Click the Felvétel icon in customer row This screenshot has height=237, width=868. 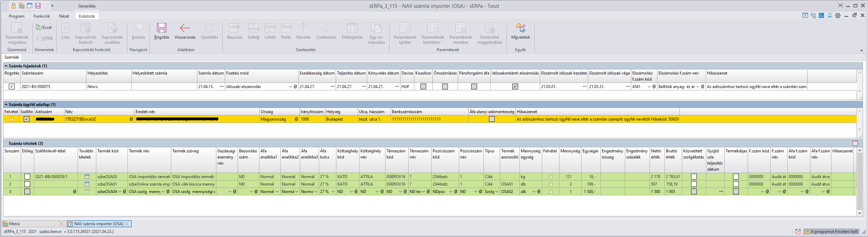(12, 119)
